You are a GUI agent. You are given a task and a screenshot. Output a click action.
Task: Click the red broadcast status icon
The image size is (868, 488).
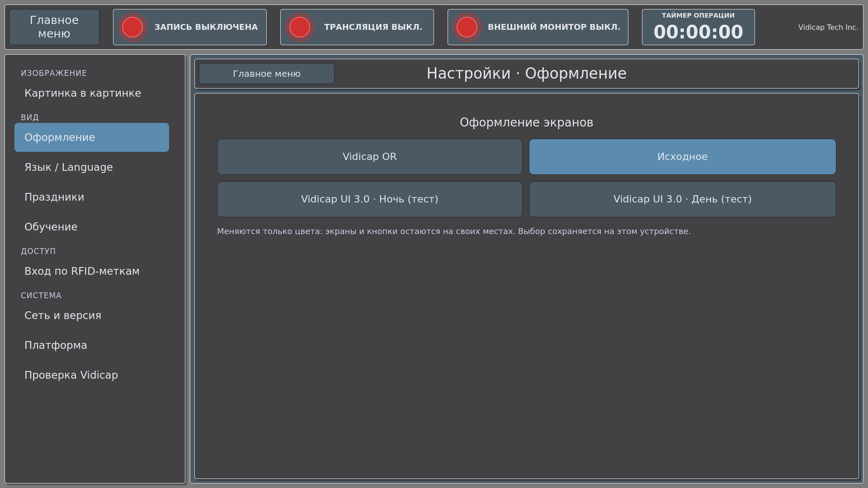pos(300,27)
